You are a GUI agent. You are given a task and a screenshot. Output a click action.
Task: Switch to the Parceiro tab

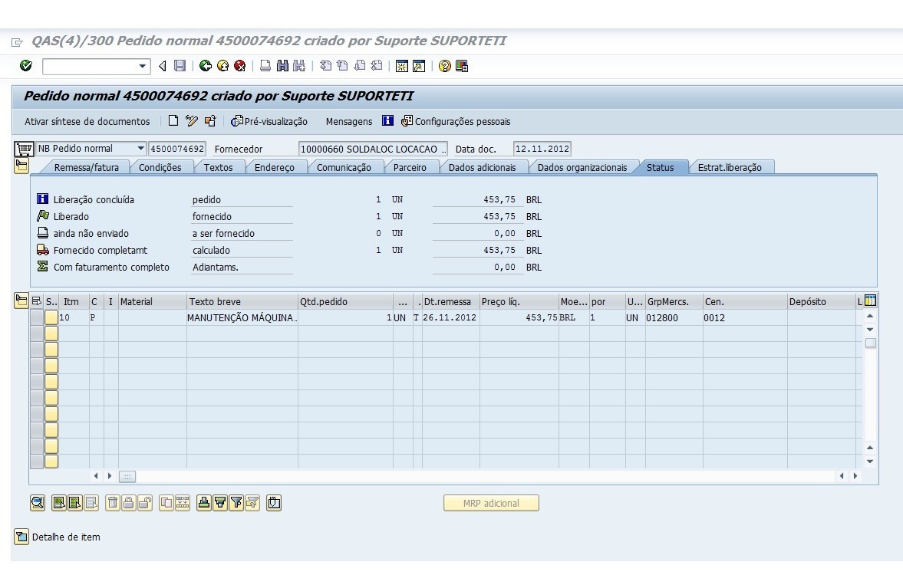tap(410, 167)
